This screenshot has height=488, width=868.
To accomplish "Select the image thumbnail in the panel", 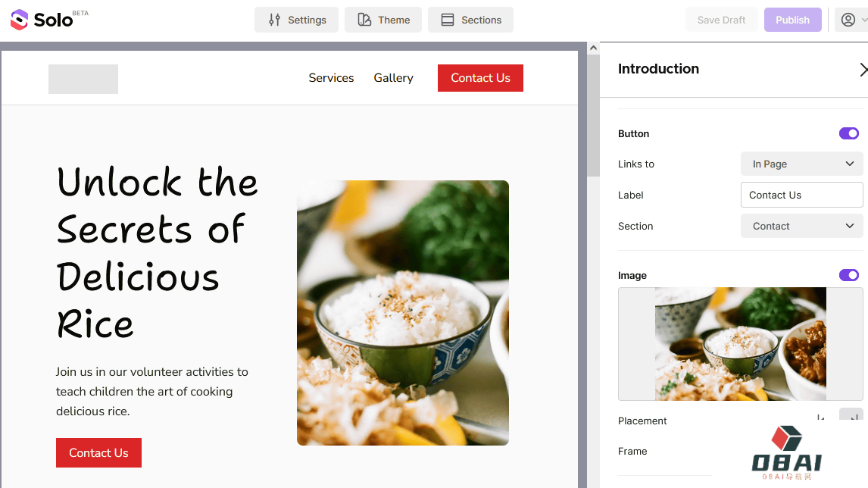I will [x=740, y=343].
